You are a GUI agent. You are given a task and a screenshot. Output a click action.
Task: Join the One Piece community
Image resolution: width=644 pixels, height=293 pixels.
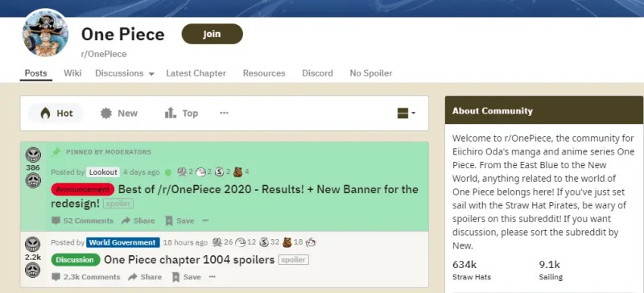pos(212,34)
